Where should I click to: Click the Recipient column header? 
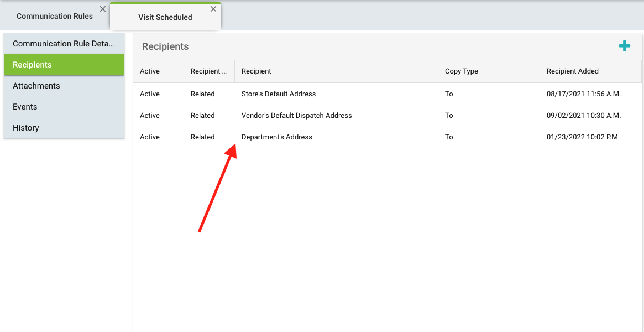(x=256, y=71)
